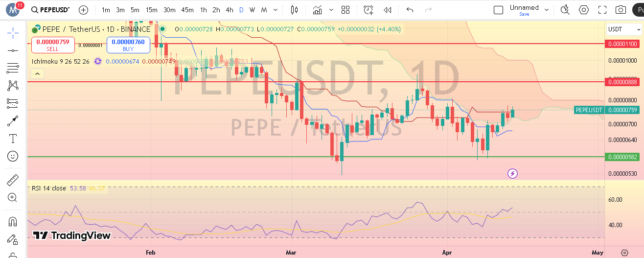644x258 pixels.
Task: Collapse the indicator legend chevron
Action: [37, 74]
